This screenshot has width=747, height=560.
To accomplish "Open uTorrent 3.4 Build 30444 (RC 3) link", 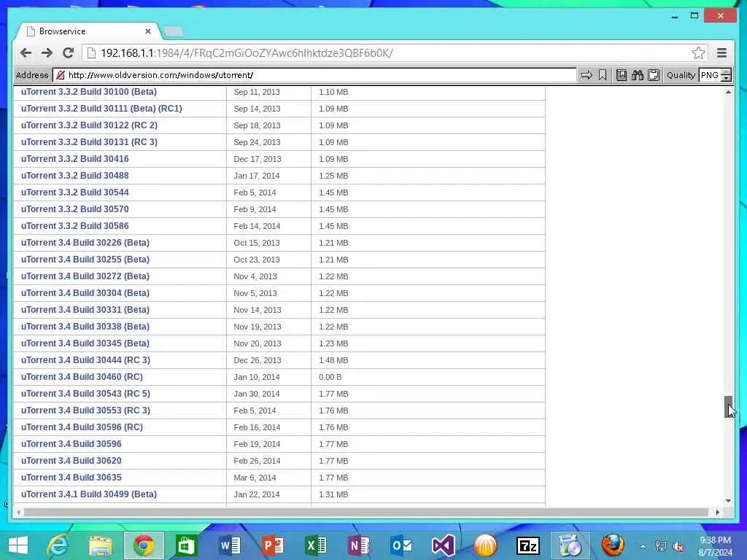I will (85, 359).
